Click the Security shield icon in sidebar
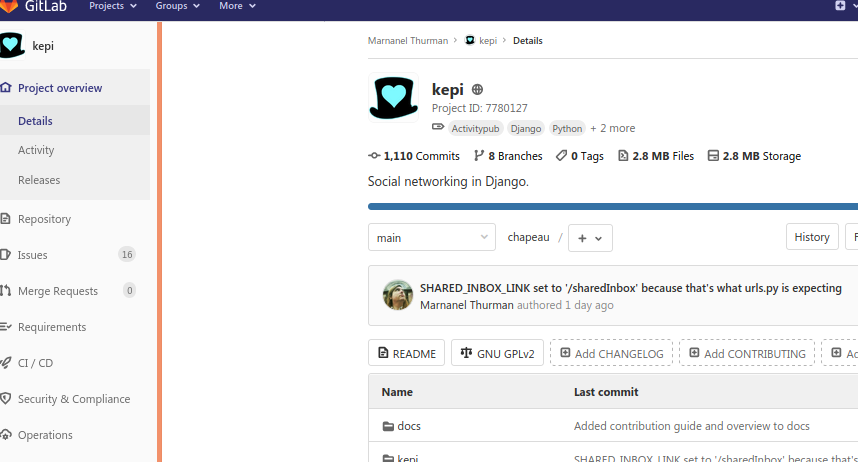The height and width of the screenshot is (462, 858). (x=5, y=399)
